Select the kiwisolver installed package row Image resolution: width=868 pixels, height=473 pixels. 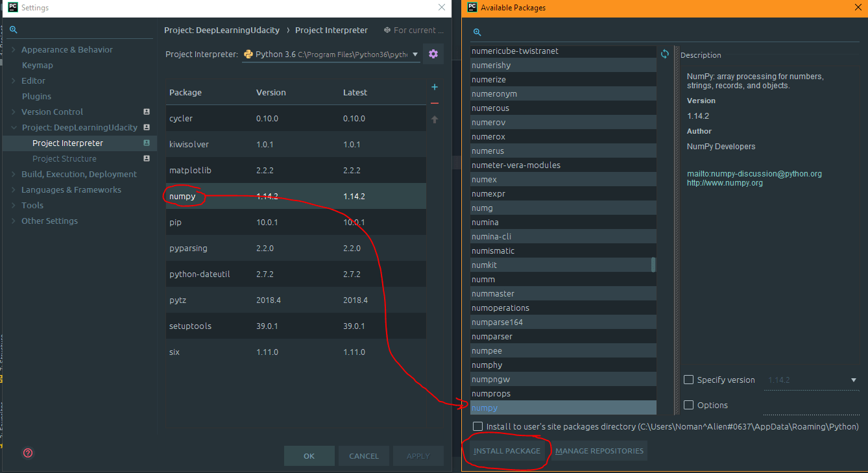click(296, 144)
